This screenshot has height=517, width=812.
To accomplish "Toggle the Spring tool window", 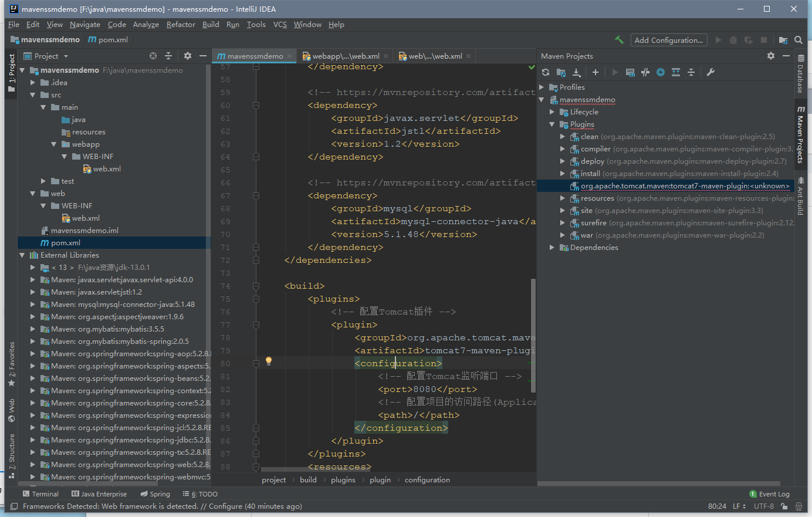I will coord(155,494).
